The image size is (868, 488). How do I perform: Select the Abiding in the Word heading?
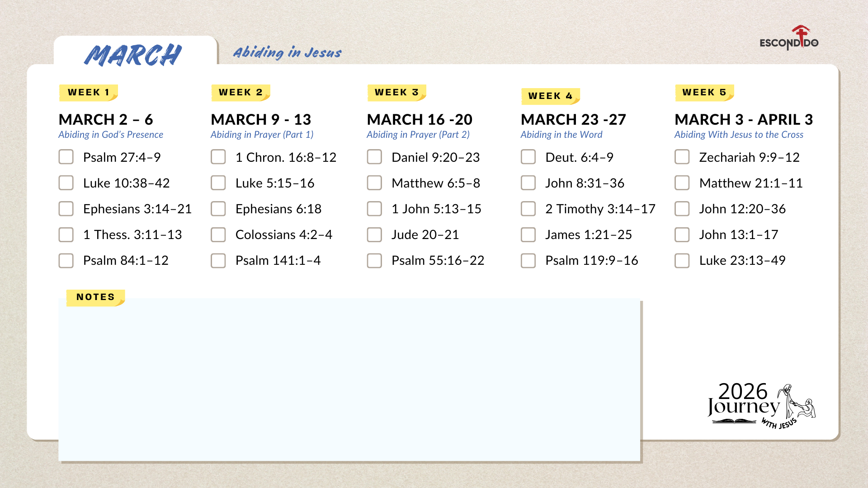tap(561, 135)
